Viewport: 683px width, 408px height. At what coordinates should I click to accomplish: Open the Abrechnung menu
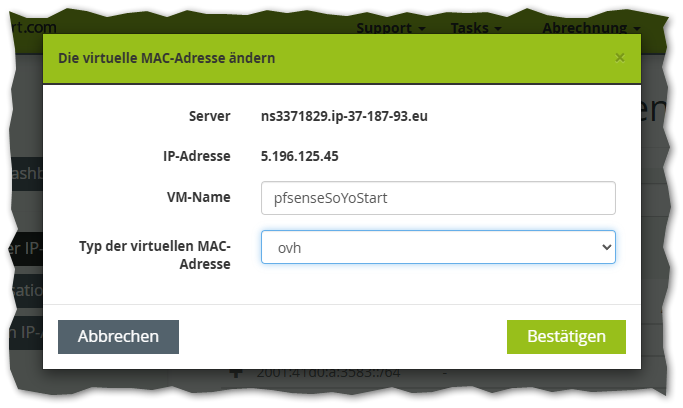[591, 28]
